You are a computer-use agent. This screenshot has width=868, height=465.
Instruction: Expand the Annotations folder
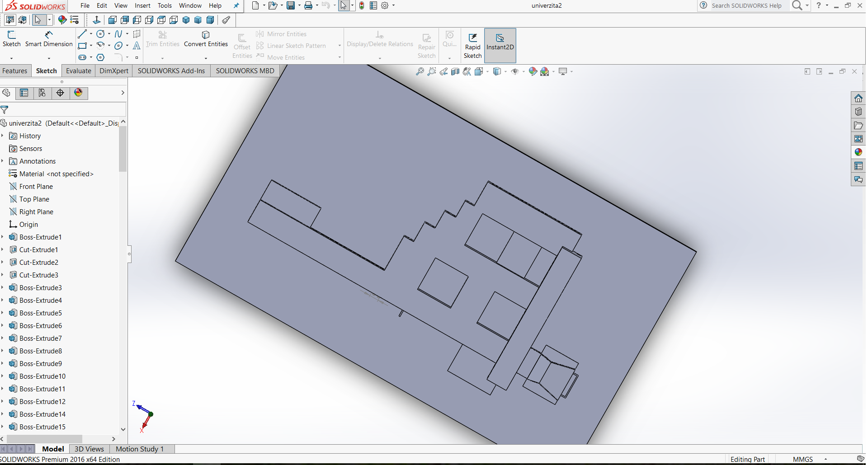pos(3,161)
